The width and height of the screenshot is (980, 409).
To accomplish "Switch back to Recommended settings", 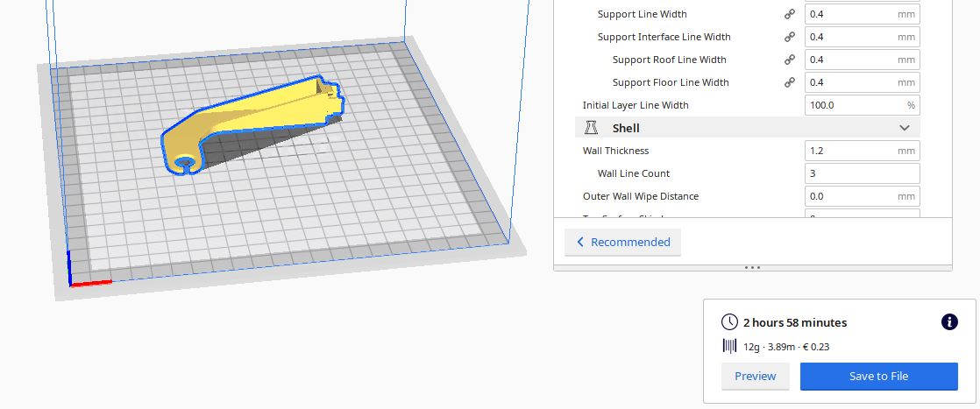I will point(622,243).
